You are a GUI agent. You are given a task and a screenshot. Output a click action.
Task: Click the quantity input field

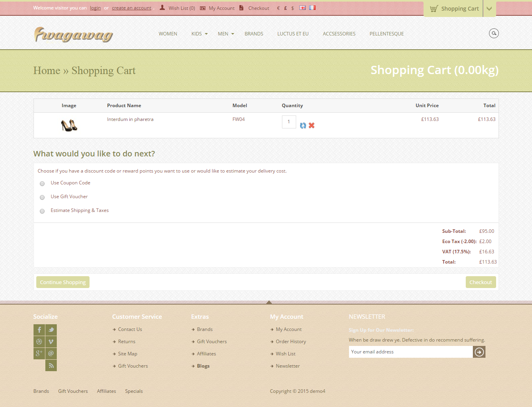pyautogui.click(x=289, y=122)
